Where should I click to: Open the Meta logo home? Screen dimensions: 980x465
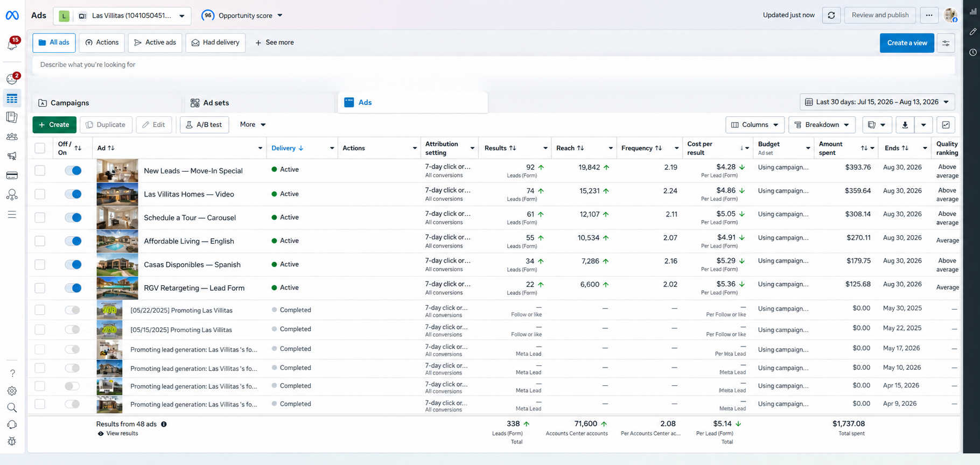pos(12,16)
